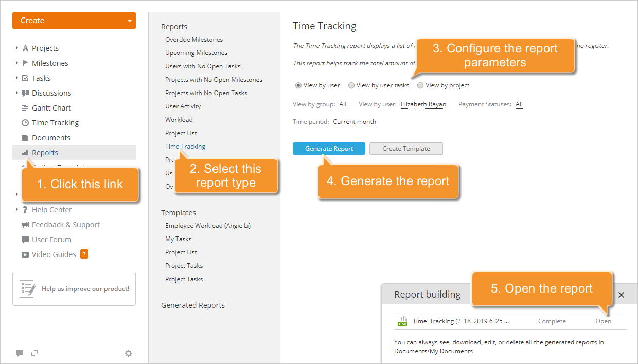Click the Help us improve our product banner

coord(74,289)
